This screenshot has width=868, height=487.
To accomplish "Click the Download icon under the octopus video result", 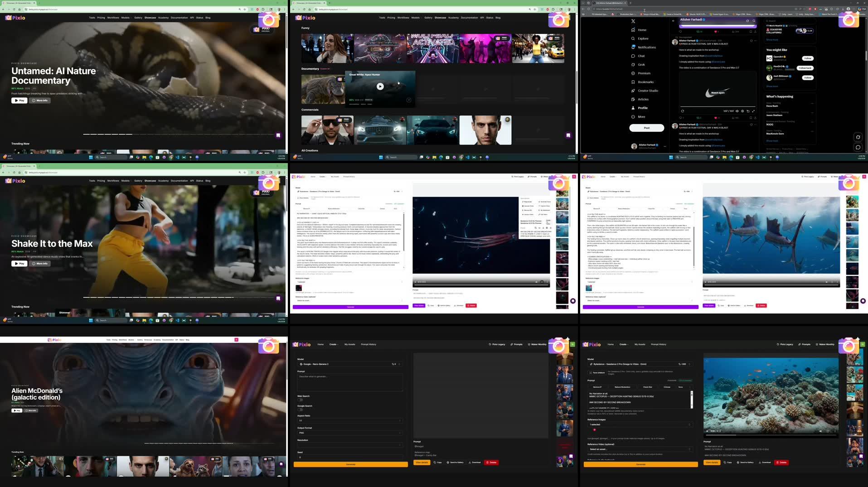I will coord(765,463).
